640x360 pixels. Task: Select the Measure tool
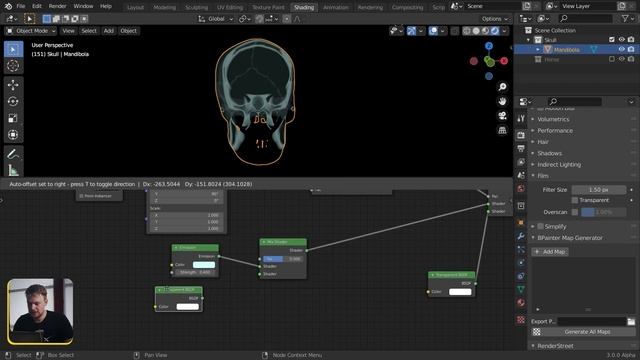13,170
